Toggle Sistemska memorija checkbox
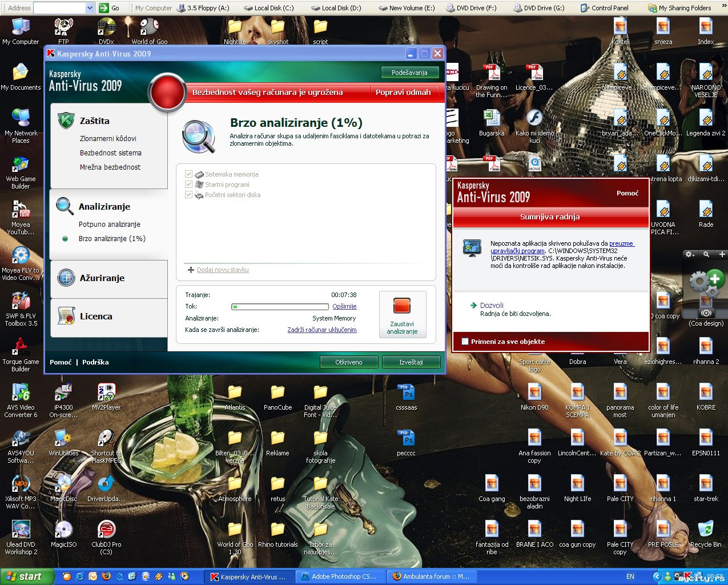 [188, 174]
